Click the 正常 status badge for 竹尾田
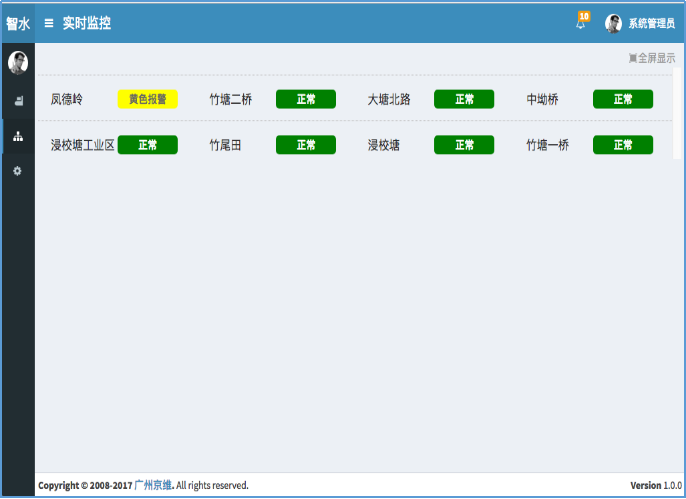Screen dimensions: 686x499 pos(305,145)
